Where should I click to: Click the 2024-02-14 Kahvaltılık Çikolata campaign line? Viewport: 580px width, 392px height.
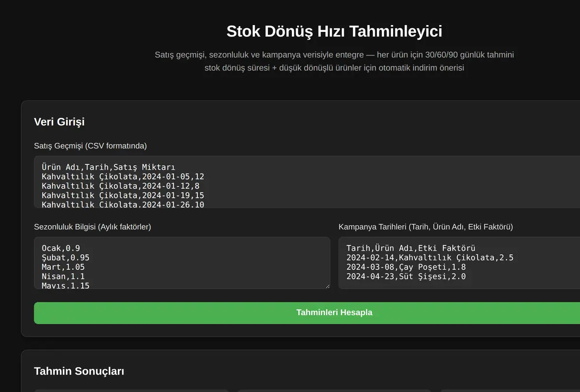[x=430, y=258]
